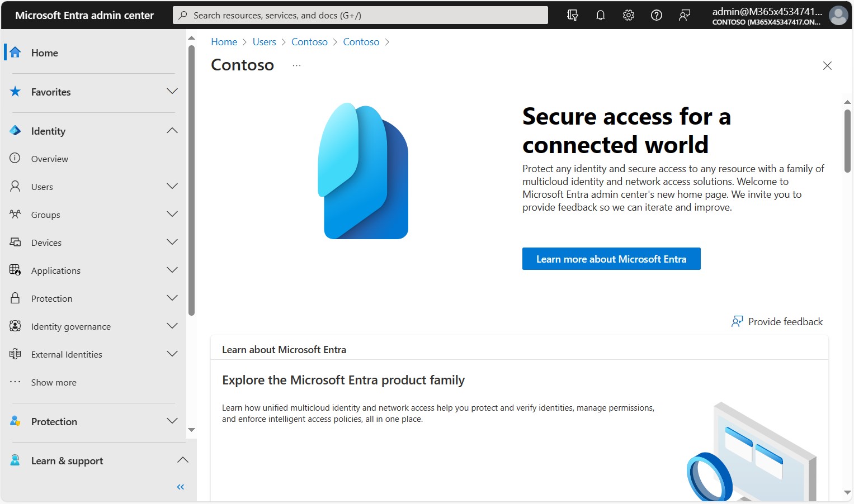Click the Home house icon in sidebar

point(15,53)
